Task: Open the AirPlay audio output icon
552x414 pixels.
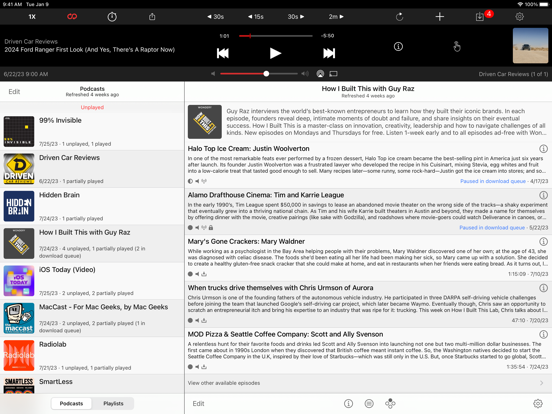Action: (320, 74)
